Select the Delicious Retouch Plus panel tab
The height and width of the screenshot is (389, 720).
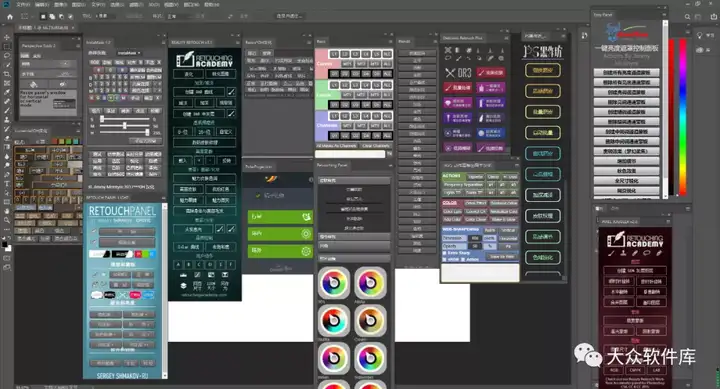click(x=463, y=38)
